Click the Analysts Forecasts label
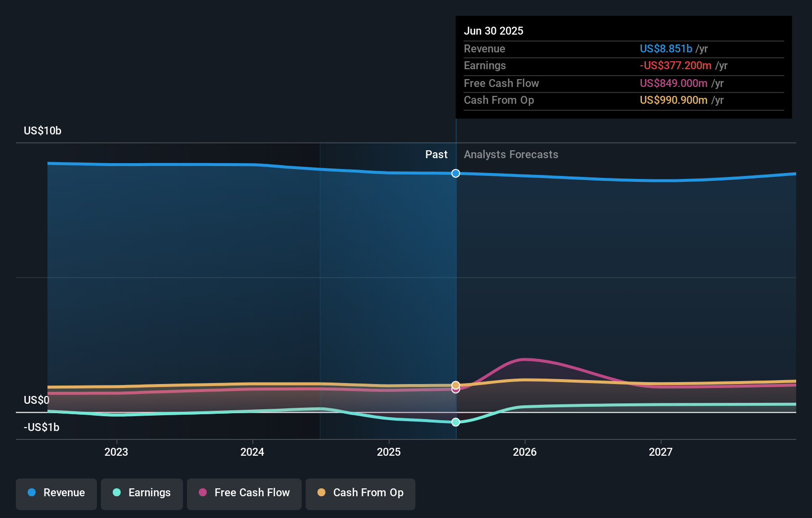812x518 pixels. point(511,155)
